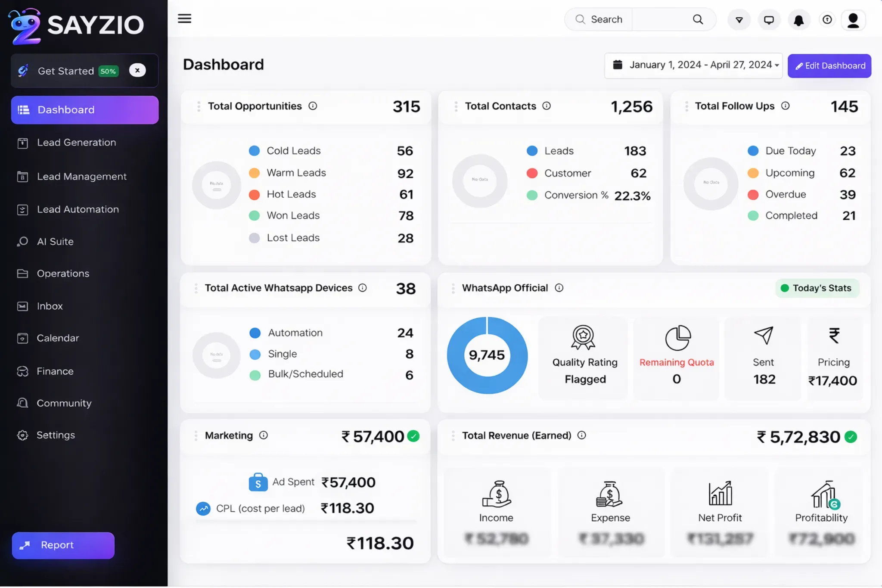Toggle the Cold Leads blue legend dot

pyautogui.click(x=254, y=151)
